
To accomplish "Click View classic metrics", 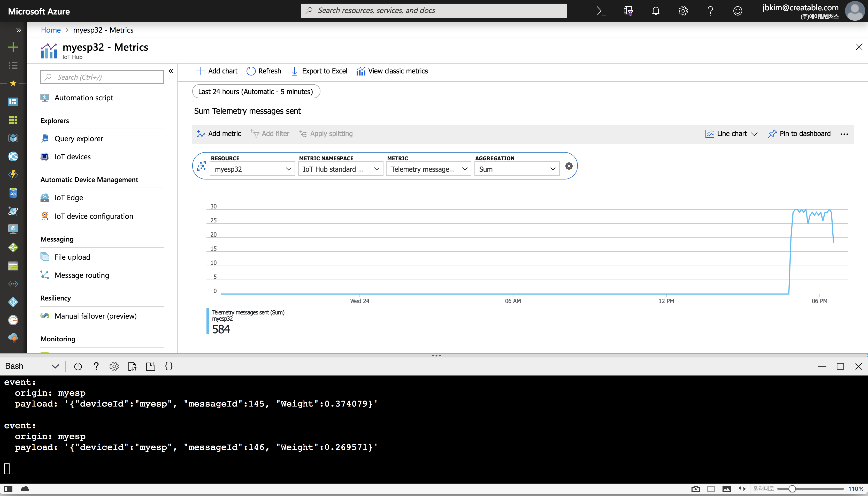I will (x=392, y=71).
